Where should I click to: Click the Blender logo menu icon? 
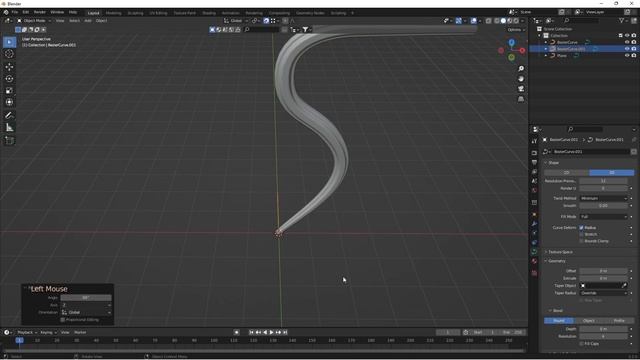pyautogui.click(x=6, y=12)
